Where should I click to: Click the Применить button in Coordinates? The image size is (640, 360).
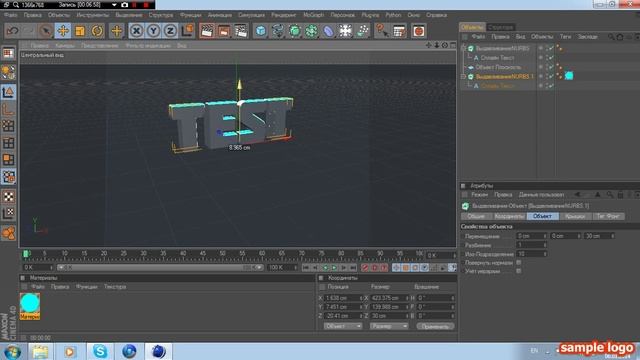435,327
